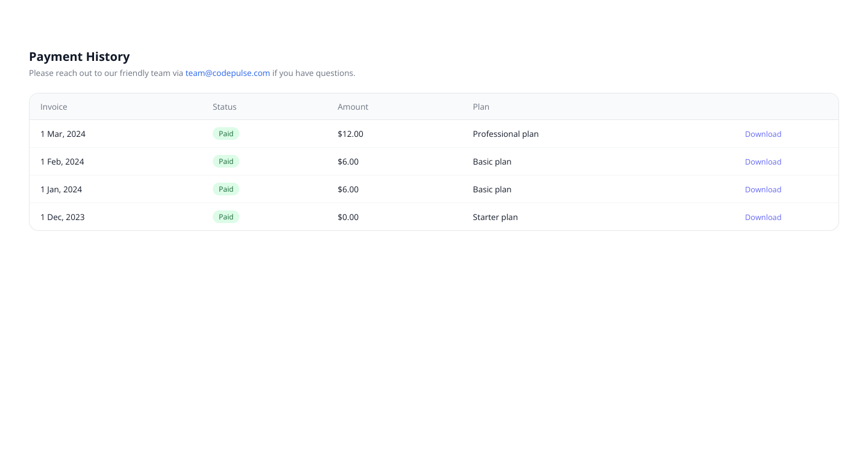Click the $6.00 amount in the Jan row

348,189
